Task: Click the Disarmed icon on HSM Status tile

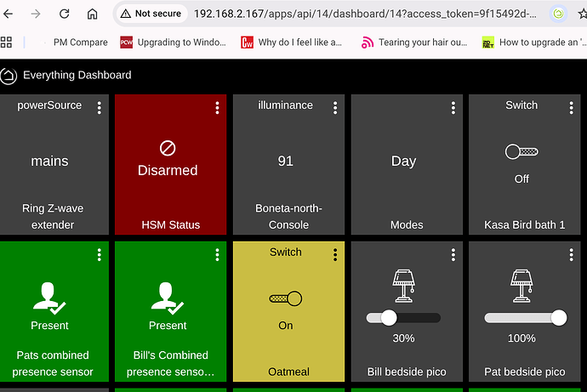Action: coord(168,148)
